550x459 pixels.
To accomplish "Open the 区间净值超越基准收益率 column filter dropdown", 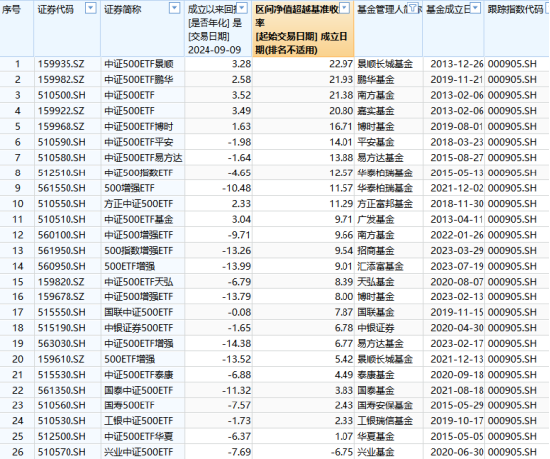I will coord(345,8).
